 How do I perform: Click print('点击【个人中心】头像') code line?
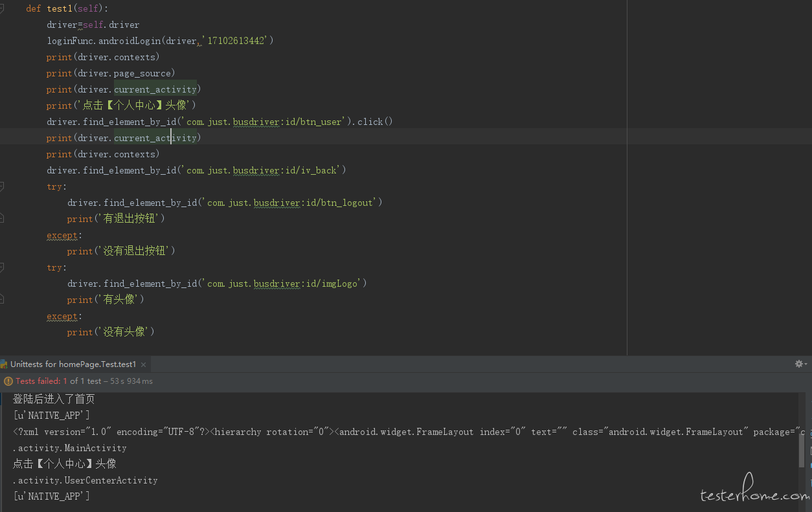click(x=121, y=106)
